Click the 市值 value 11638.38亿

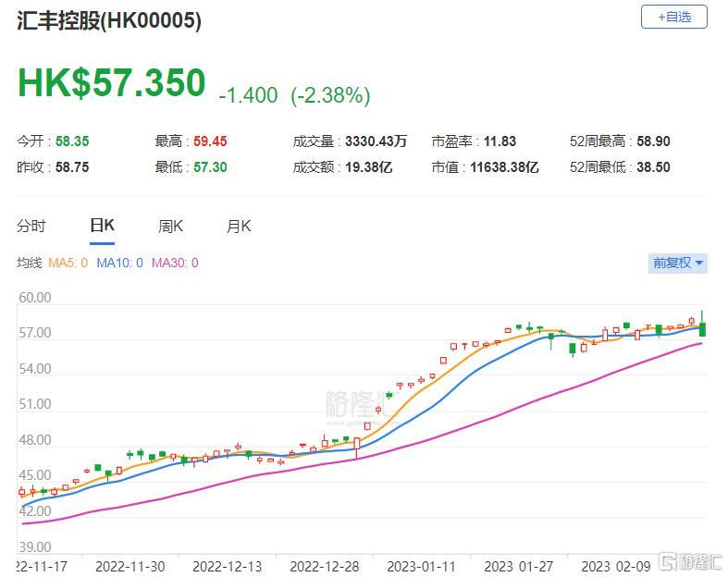505,167
